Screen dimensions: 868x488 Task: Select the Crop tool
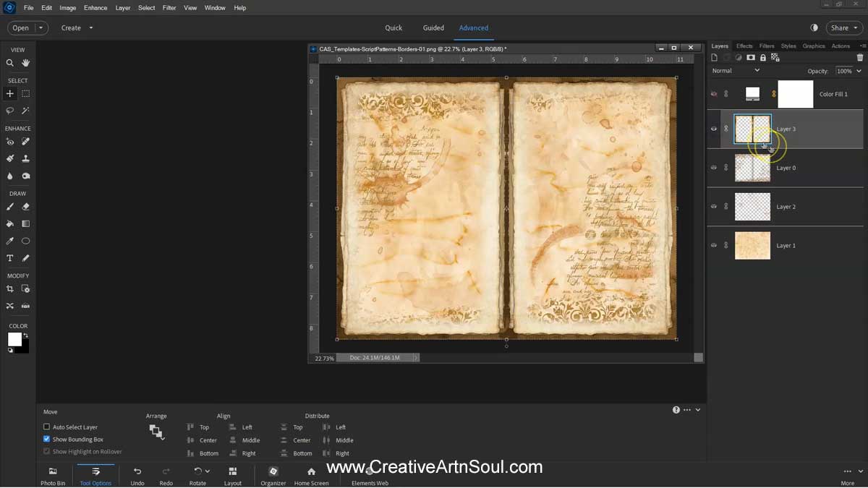[x=9, y=288]
